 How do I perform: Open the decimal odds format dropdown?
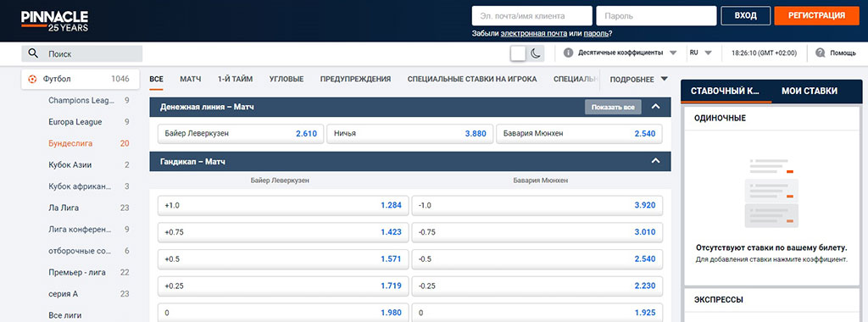(628, 53)
